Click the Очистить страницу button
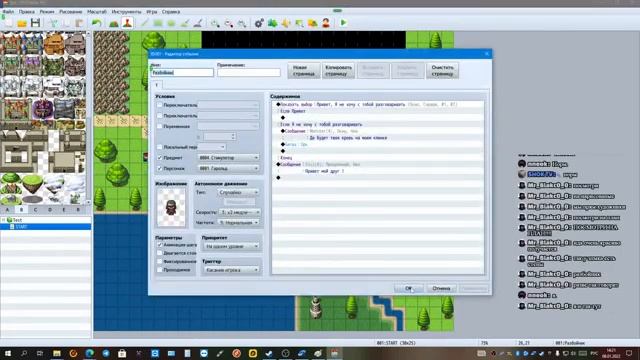 tap(442, 71)
